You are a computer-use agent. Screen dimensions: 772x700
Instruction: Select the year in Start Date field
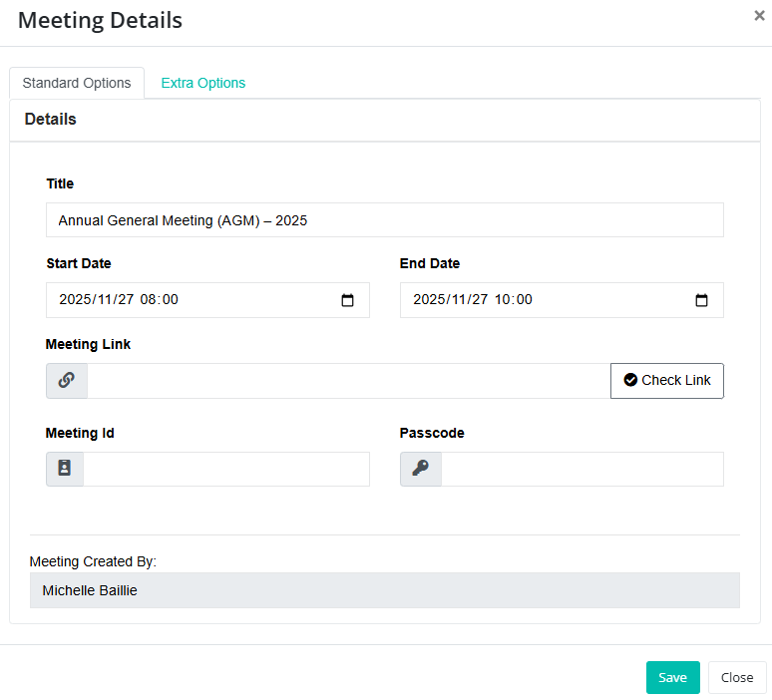tap(74, 300)
